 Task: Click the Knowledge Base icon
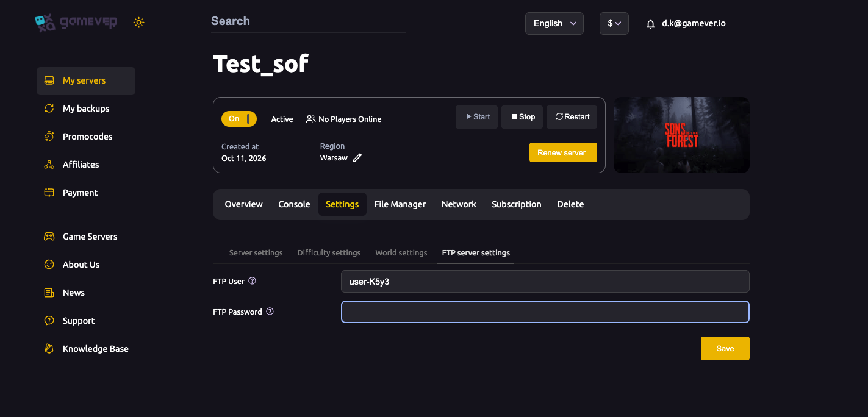click(49, 349)
